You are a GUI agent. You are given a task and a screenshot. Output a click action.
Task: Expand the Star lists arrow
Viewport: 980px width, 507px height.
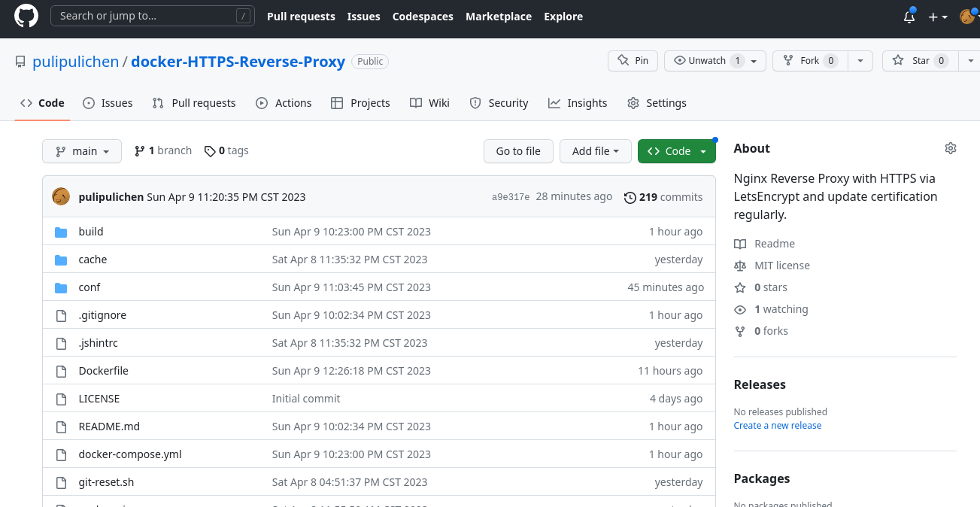point(969,61)
